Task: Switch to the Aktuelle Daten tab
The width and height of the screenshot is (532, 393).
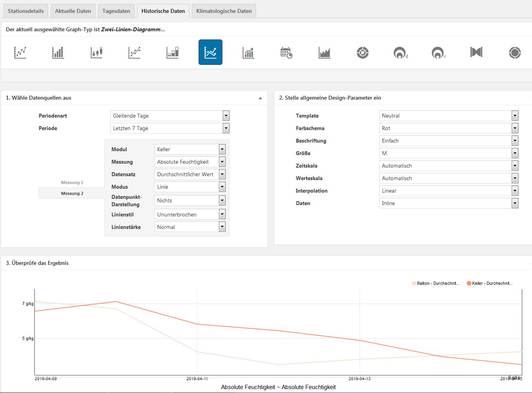Action: coord(73,11)
